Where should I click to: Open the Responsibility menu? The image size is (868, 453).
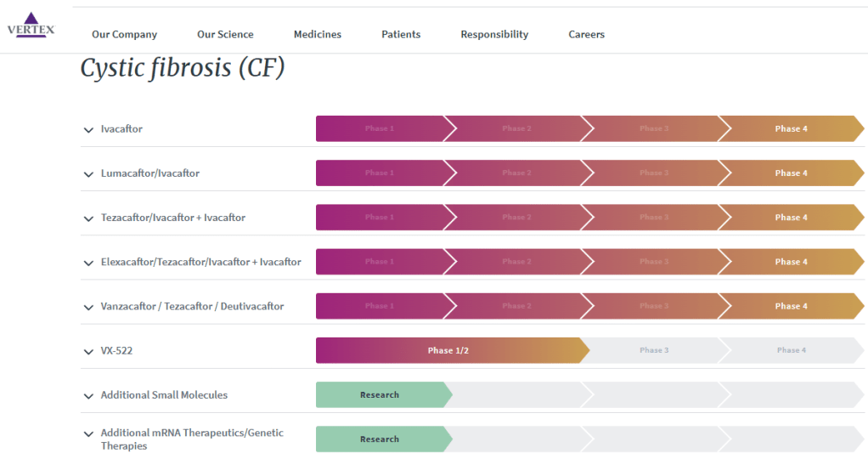(x=494, y=35)
